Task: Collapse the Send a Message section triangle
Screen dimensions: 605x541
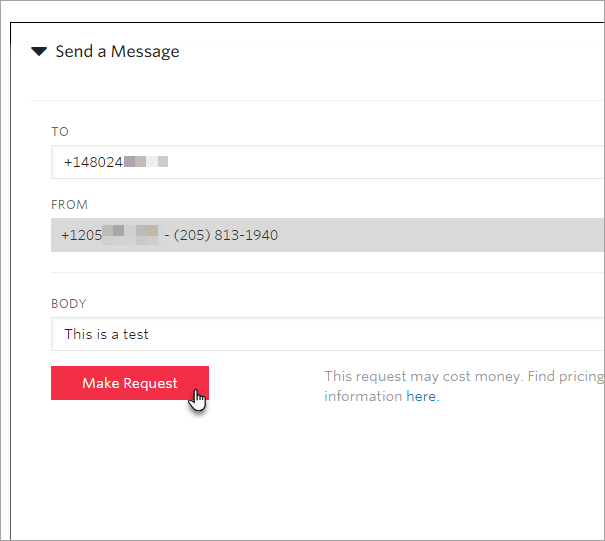Action: [x=39, y=51]
